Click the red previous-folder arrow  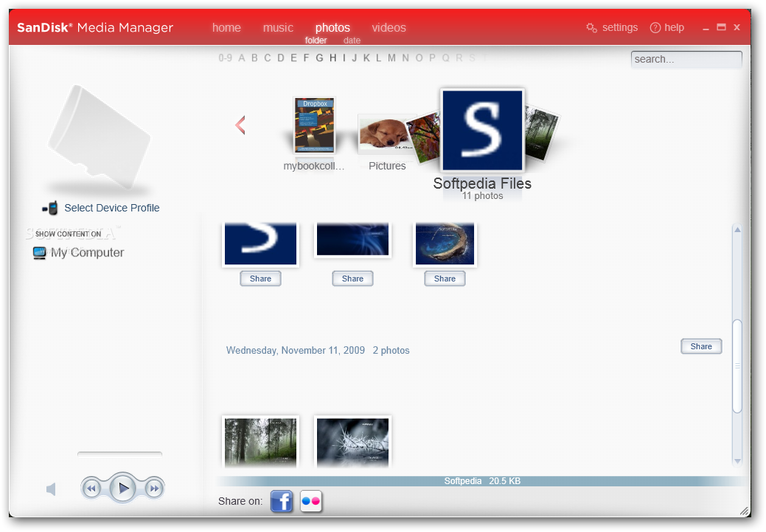(x=240, y=125)
